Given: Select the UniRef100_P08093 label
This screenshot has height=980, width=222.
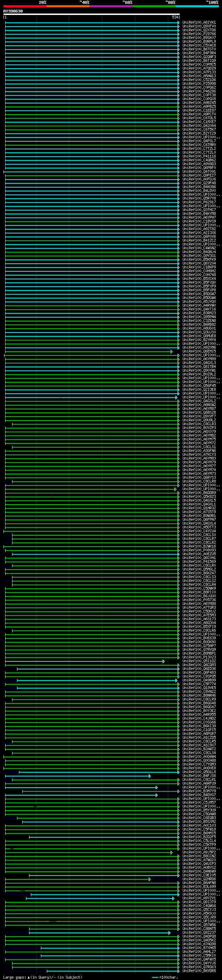Looking at the screenshot, I should pos(199,550).
